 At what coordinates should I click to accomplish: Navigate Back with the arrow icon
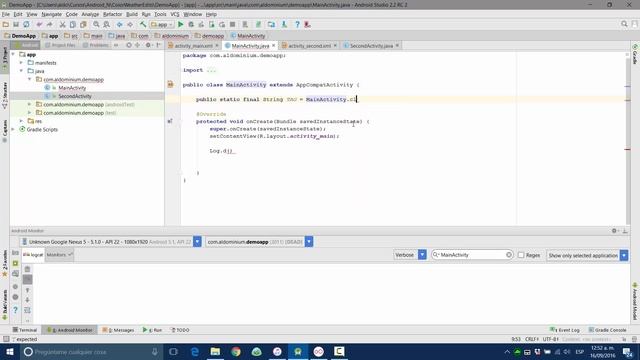[120, 24]
